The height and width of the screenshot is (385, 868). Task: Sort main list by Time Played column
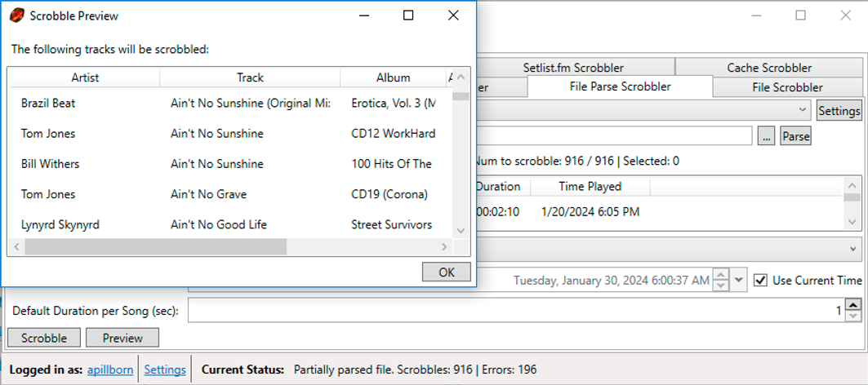(590, 187)
